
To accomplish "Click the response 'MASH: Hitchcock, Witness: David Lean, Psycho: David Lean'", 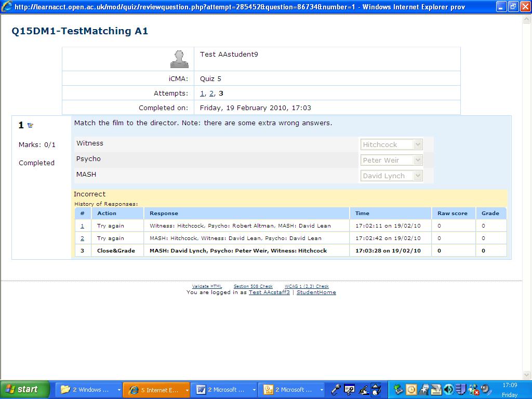I will pyautogui.click(x=235, y=238).
